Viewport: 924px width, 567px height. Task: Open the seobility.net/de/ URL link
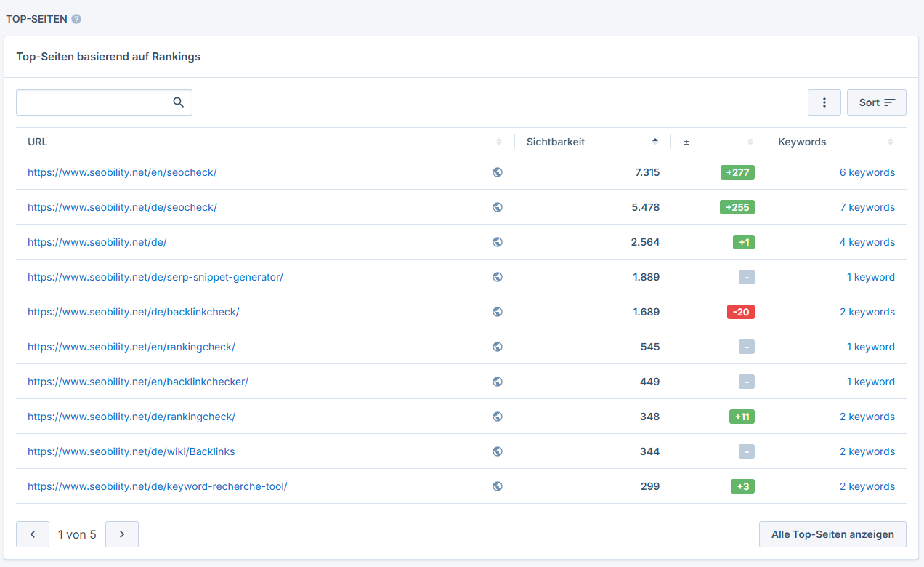click(97, 242)
